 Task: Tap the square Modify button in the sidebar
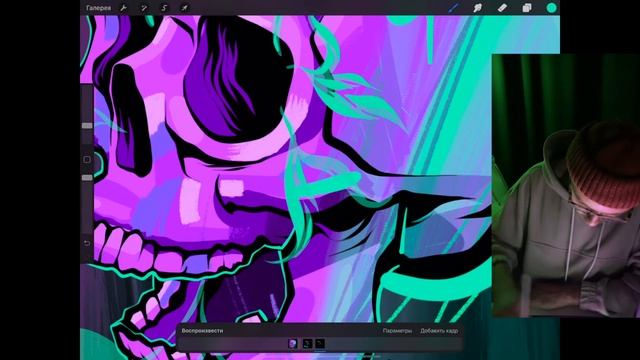click(x=87, y=160)
